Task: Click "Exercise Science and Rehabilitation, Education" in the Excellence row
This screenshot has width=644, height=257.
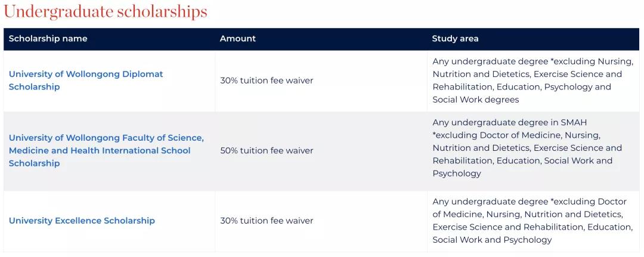Action: click(x=532, y=227)
